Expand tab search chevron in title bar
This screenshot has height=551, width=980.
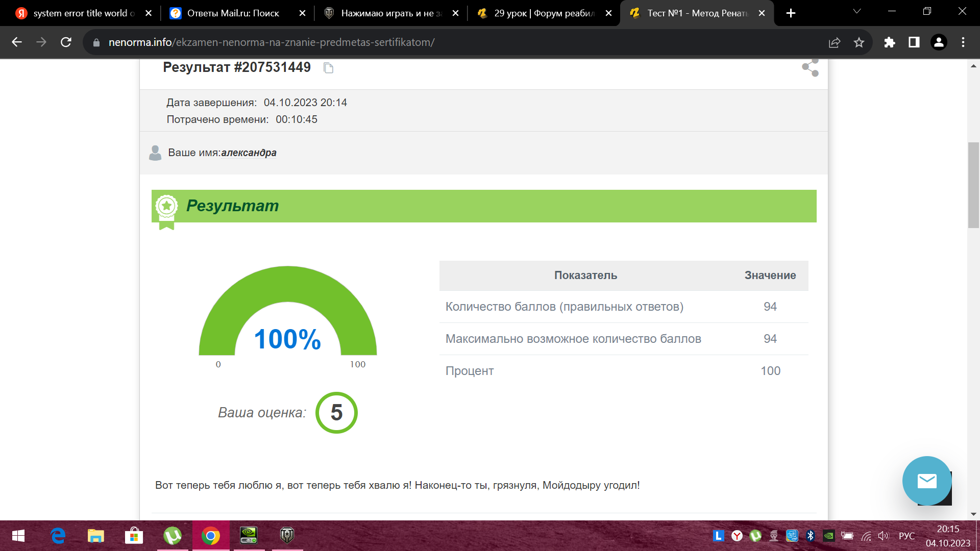coord(857,11)
